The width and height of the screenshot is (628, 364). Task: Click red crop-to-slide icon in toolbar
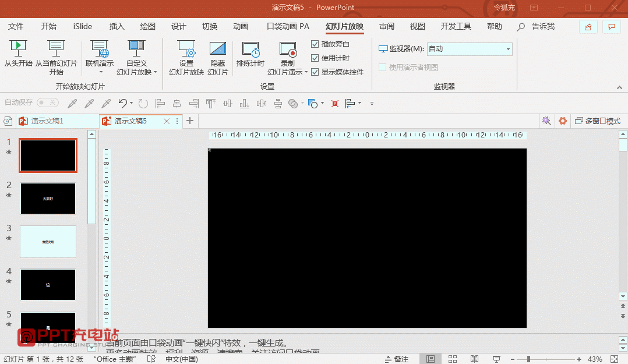(335, 104)
